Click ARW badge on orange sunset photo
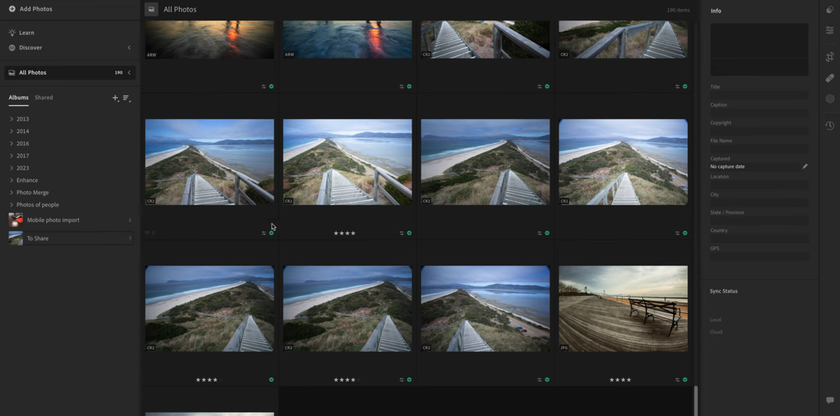The width and height of the screenshot is (840, 416). 152,55
